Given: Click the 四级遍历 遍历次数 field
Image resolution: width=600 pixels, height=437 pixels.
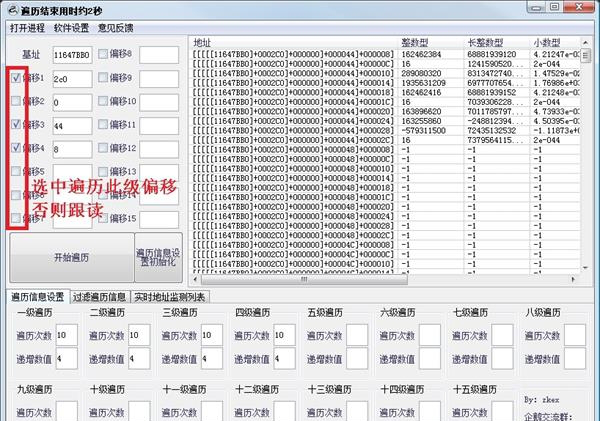Looking at the screenshot, I should [x=285, y=335].
